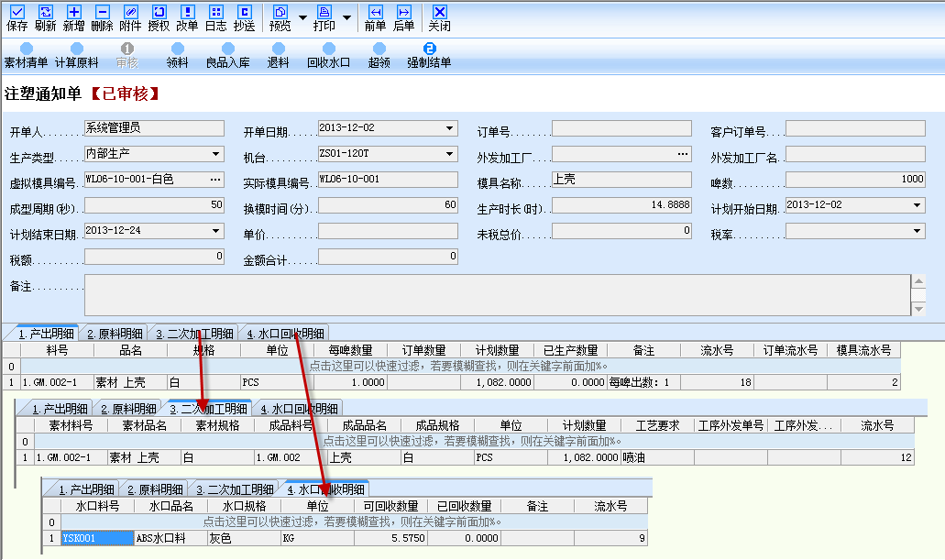This screenshot has height=560, width=945.
Task: Select the top 4.水口回收明细 tab
Action: tap(285, 334)
